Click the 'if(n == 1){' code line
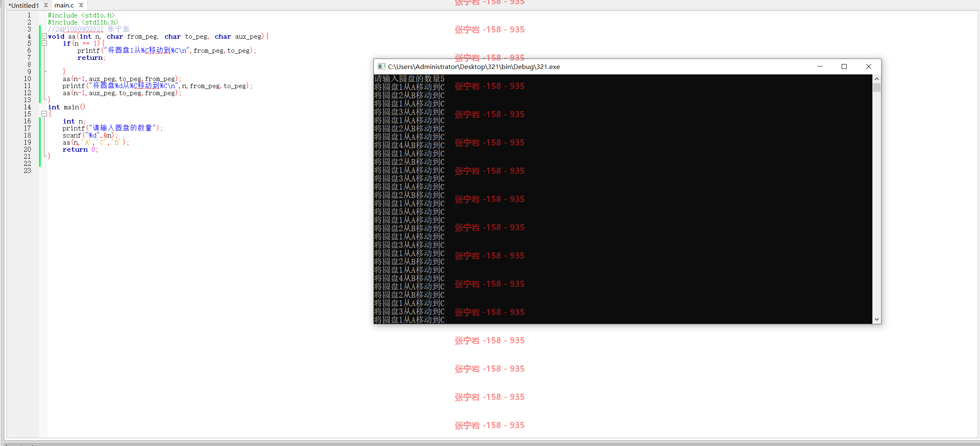This screenshot has height=446, width=980. 84,44
